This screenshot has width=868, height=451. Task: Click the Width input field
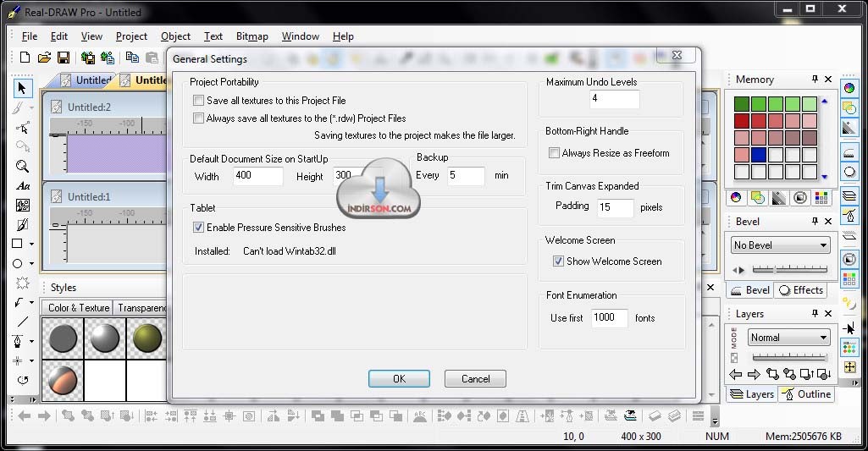258,176
